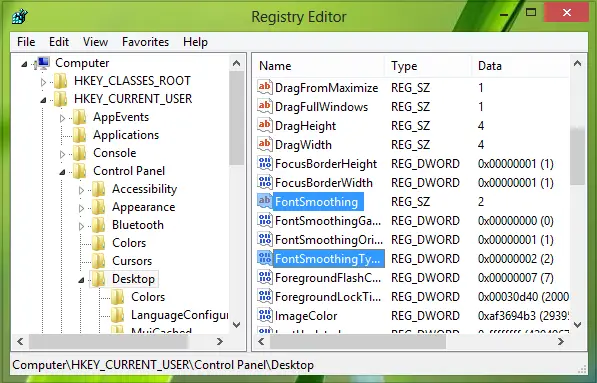Select the DragWidth string value icon

point(265,145)
